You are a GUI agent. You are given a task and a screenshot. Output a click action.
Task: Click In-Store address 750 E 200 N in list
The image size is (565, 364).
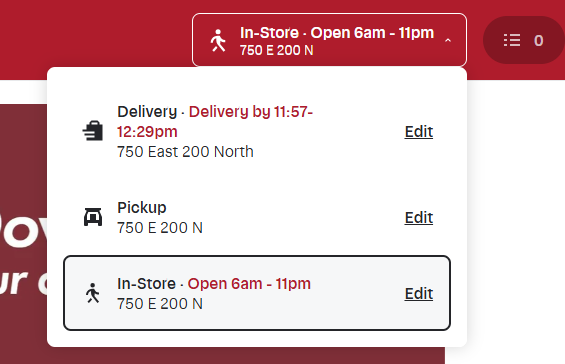click(160, 304)
